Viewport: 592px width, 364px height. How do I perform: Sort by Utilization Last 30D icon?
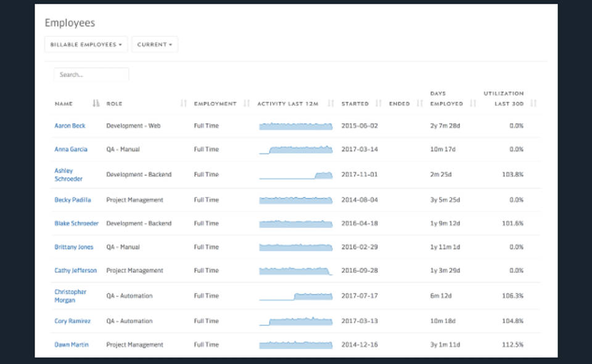[x=533, y=103]
